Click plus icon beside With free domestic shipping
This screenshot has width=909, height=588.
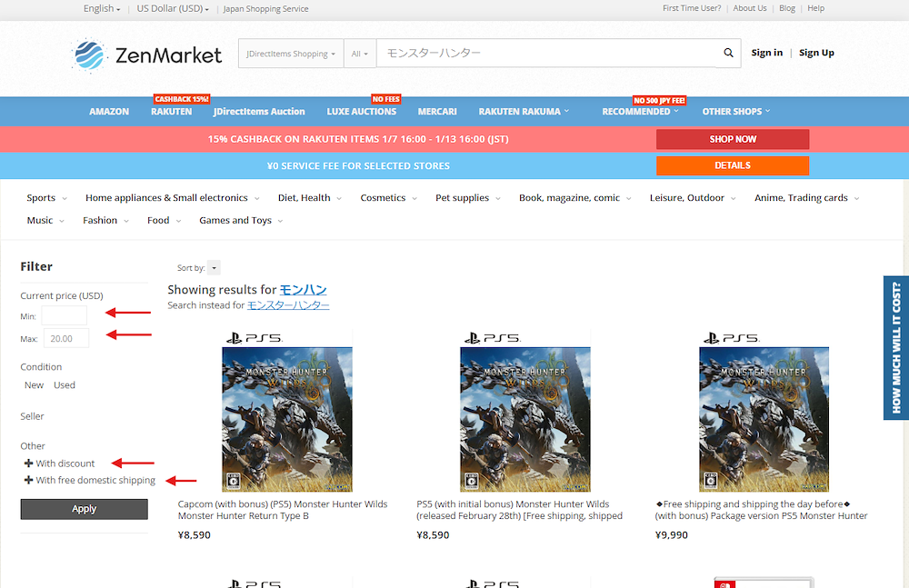tap(28, 480)
